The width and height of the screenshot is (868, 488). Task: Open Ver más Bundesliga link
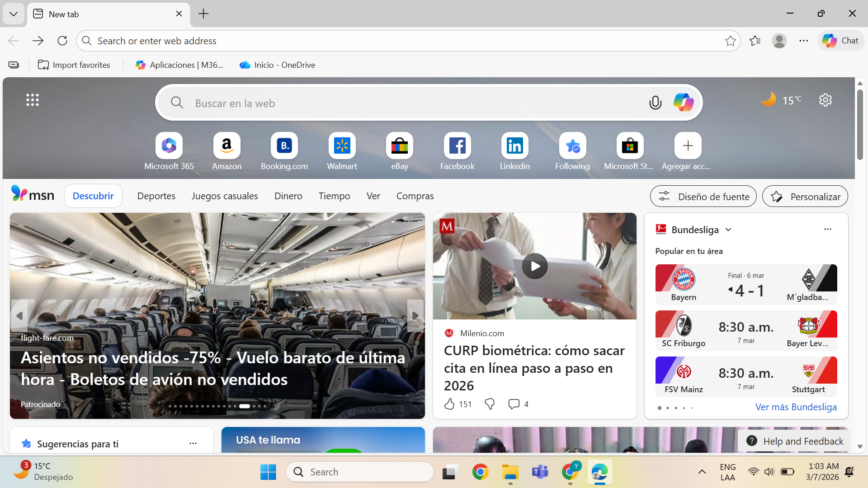pos(796,407)
